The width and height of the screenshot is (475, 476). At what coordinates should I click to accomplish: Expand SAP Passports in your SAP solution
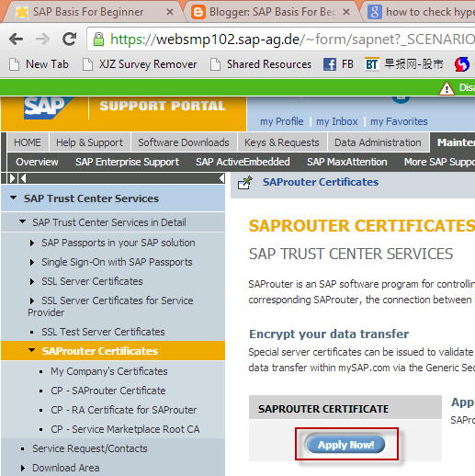click(32, 243)
